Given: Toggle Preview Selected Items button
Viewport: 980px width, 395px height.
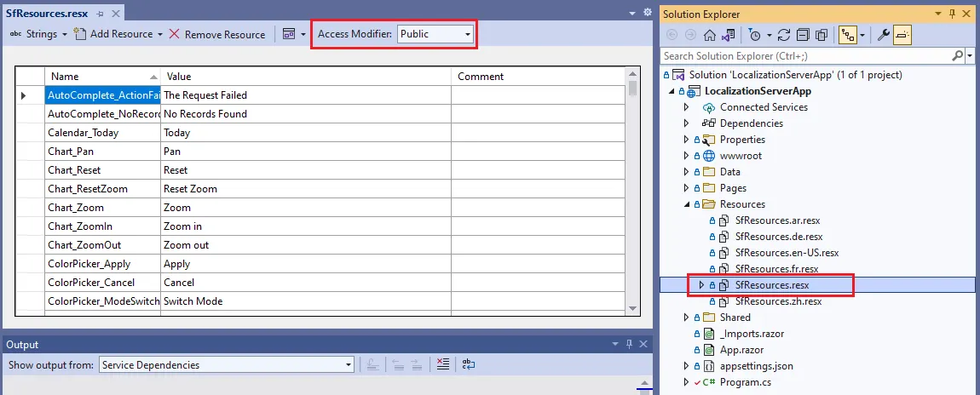Looking at the screenshot, I should [902, 35].
